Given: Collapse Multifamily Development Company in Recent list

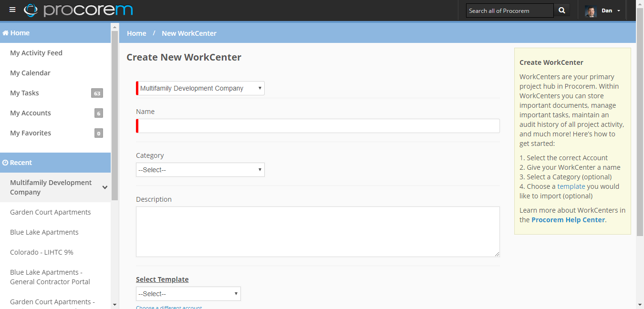Looking at the screenshot, I should [104, 187].
